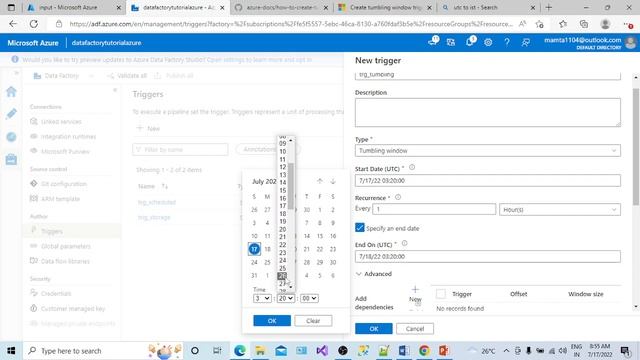Viewport: 640px width, 360px height.
Task: Open the hour time dropdown showing 3
Action: click(x=262, y=298)
